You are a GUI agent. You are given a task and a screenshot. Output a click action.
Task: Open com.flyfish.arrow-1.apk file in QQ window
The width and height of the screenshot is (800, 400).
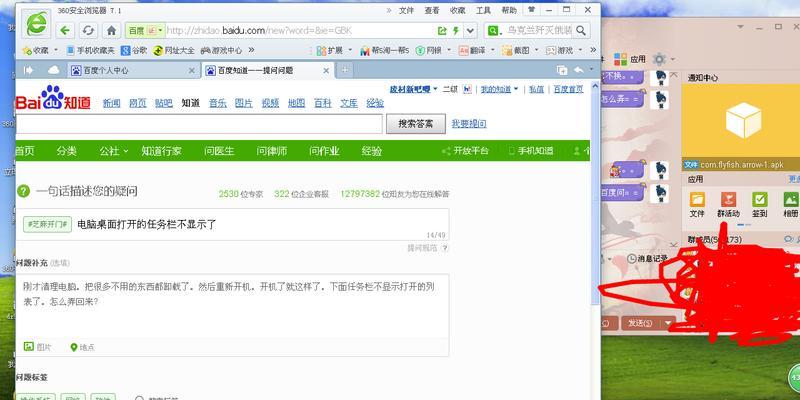pyautogui.click(x=740, y=164)
